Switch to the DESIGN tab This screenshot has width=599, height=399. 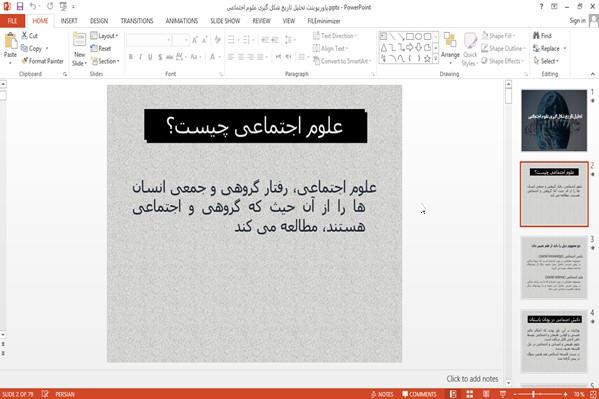click(x=99, y=21)
